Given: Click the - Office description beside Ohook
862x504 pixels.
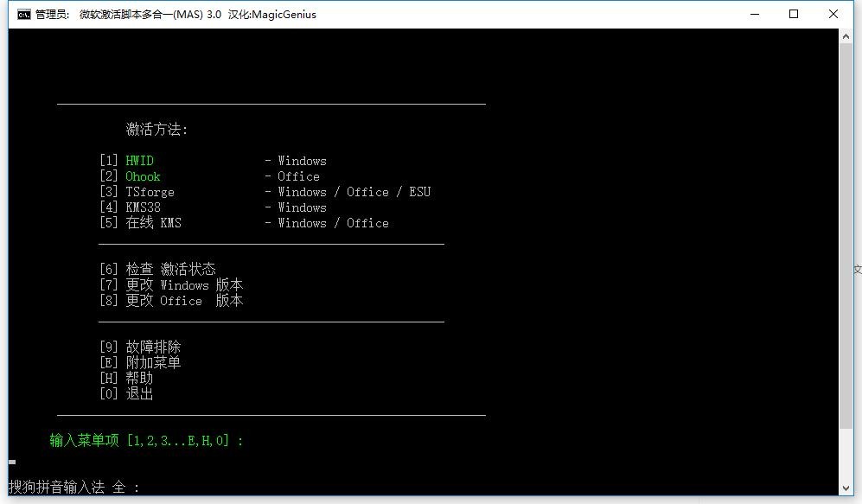Looking at the screenshot, I should 292,176.
